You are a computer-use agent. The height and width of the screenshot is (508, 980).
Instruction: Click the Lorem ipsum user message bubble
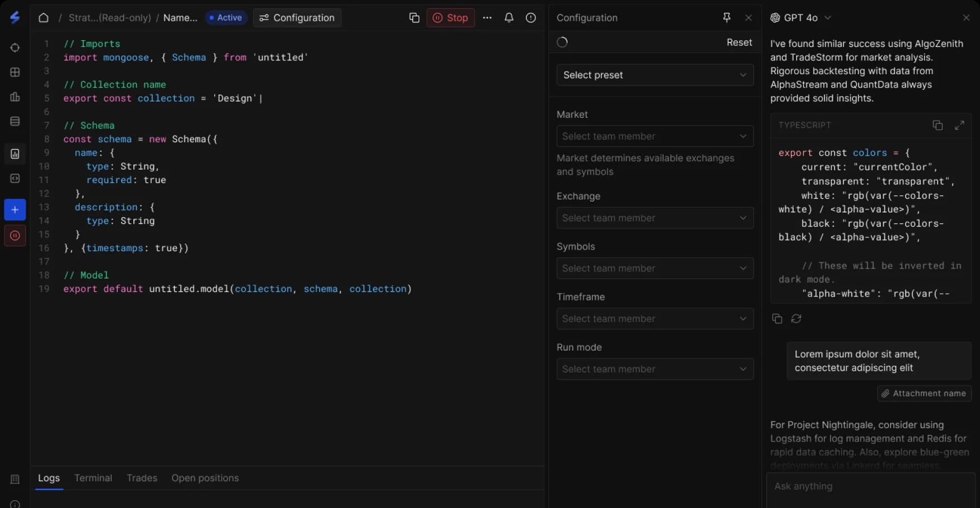pos(879,361)
